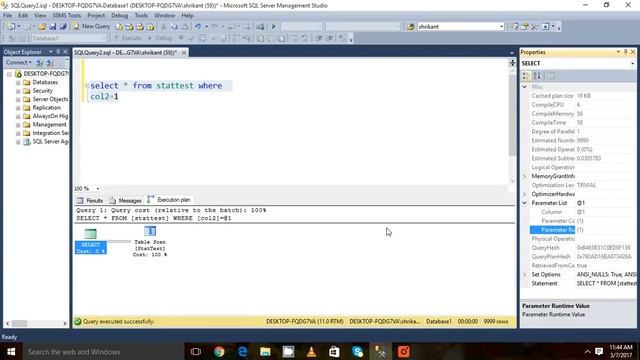Screen dimensions: 640x360
Task: Click the green Start play icon
Action: coord(273,27)
